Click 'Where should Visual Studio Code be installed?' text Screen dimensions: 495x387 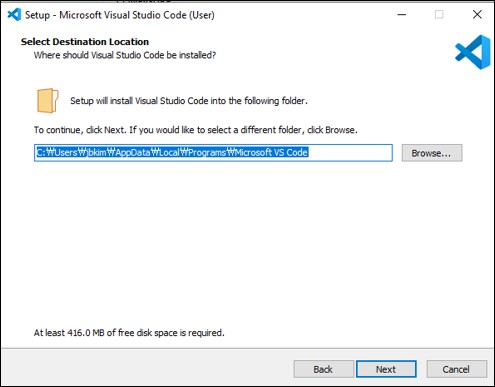tap(125, 55)
